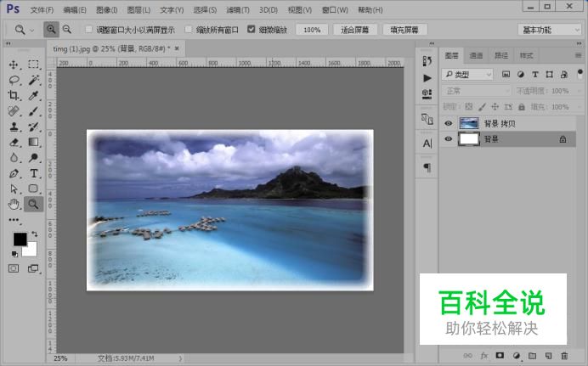
Task: Click the 适合屏幕 button
Action: point(354,30)
